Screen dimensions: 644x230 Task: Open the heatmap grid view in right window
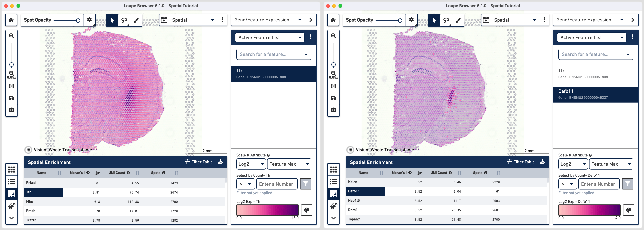tap(334, 169)
